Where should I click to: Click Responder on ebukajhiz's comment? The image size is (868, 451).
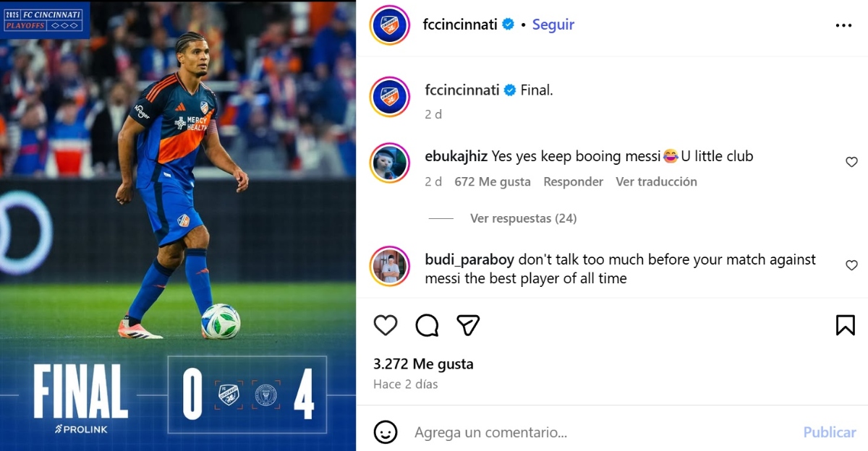click(x=573, y=182)
